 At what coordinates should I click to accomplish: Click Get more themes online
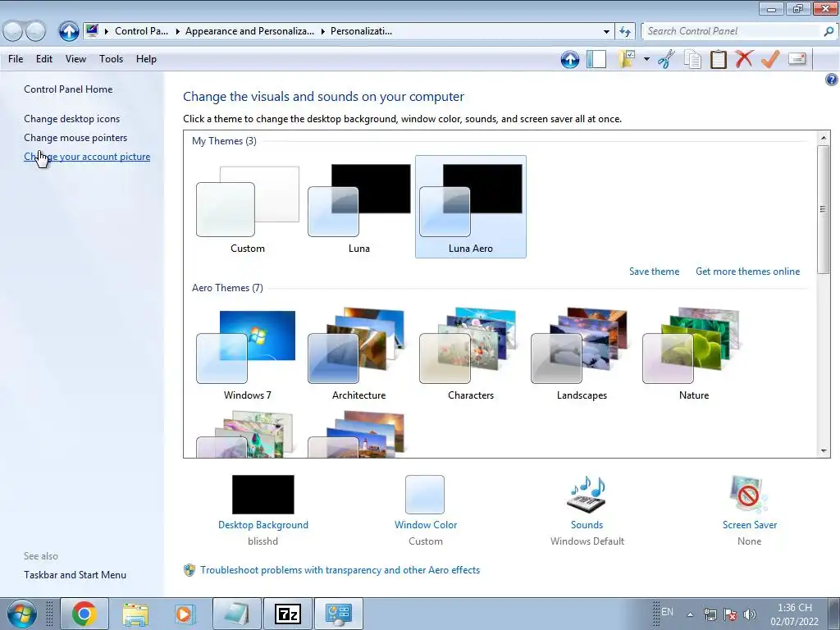pyautogui.click(x=748, y=272)
